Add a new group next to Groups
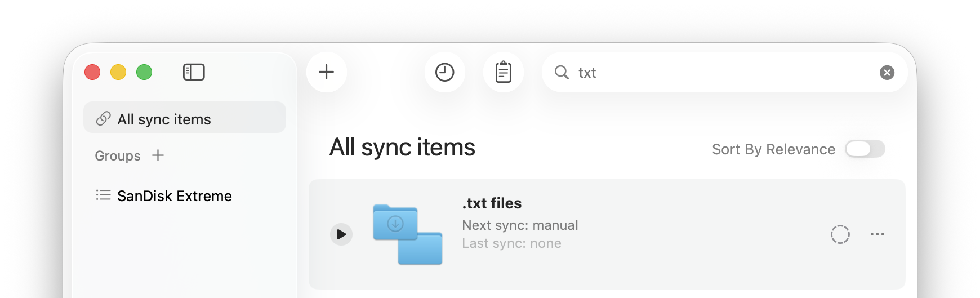Viewport: 980px width, 298px height. click(158, 155)
